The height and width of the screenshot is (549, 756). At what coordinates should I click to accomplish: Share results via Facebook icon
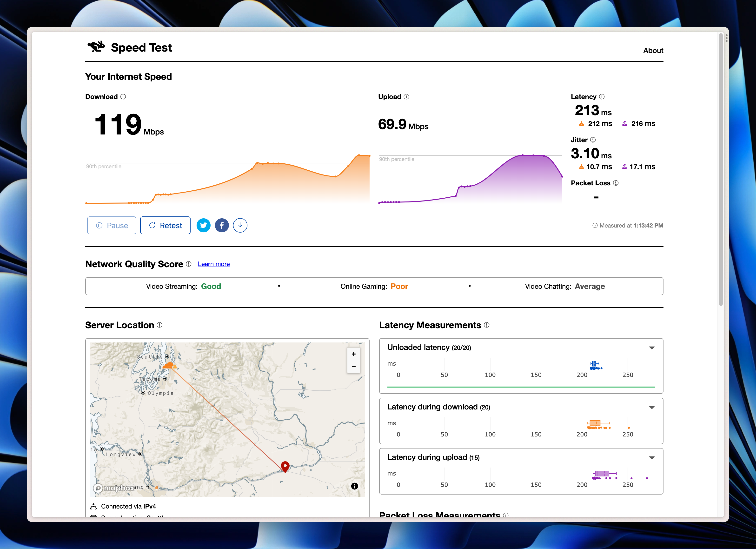[222, 226]
